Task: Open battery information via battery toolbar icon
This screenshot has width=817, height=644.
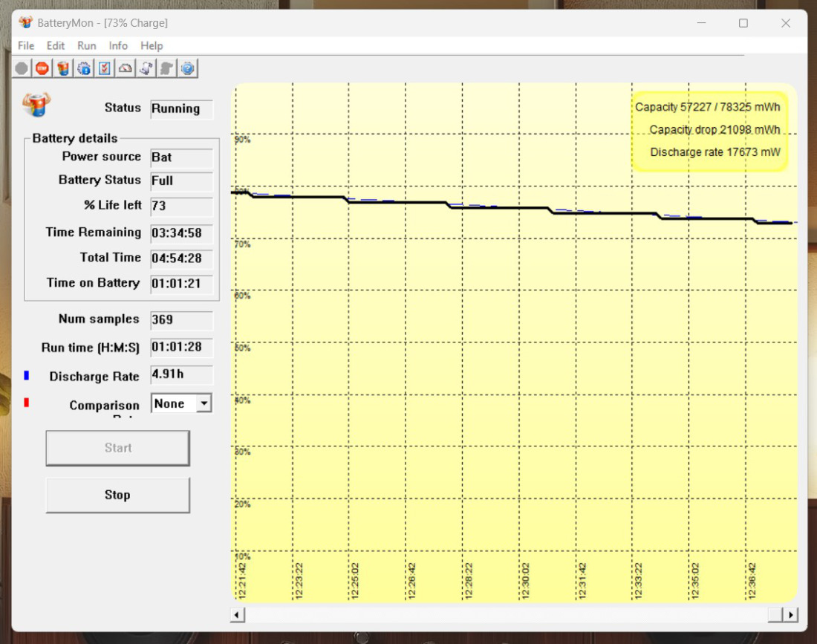Action: click(x=63, y=68)
